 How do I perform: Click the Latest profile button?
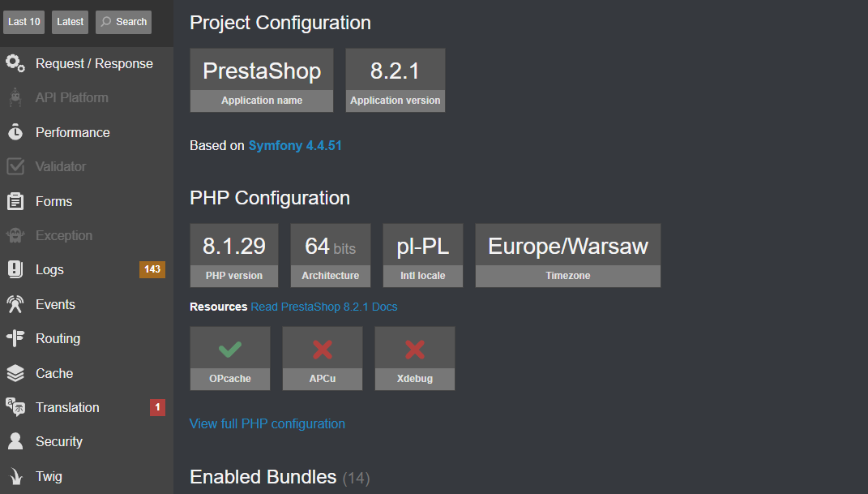pyautogui.click(x=70, y=22)
